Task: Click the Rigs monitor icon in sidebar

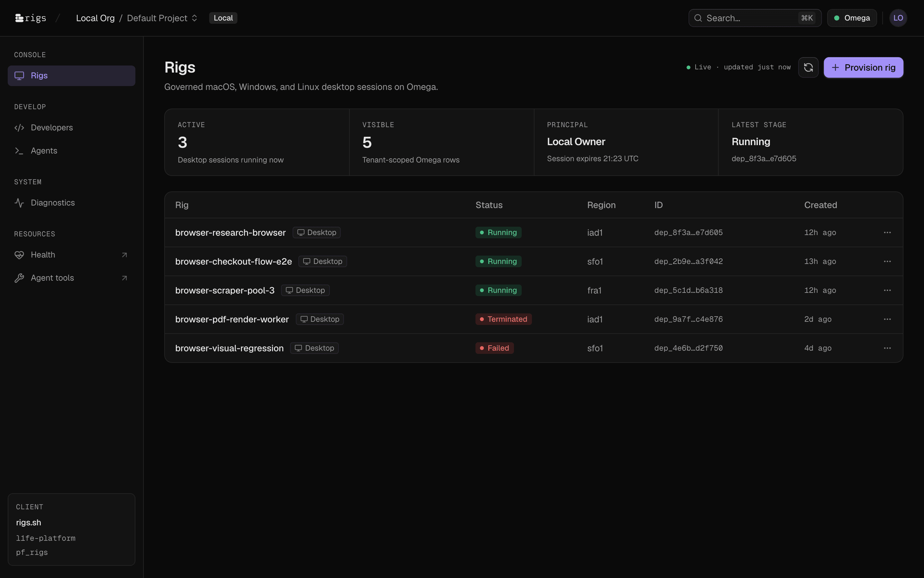Action: (19, 76)
